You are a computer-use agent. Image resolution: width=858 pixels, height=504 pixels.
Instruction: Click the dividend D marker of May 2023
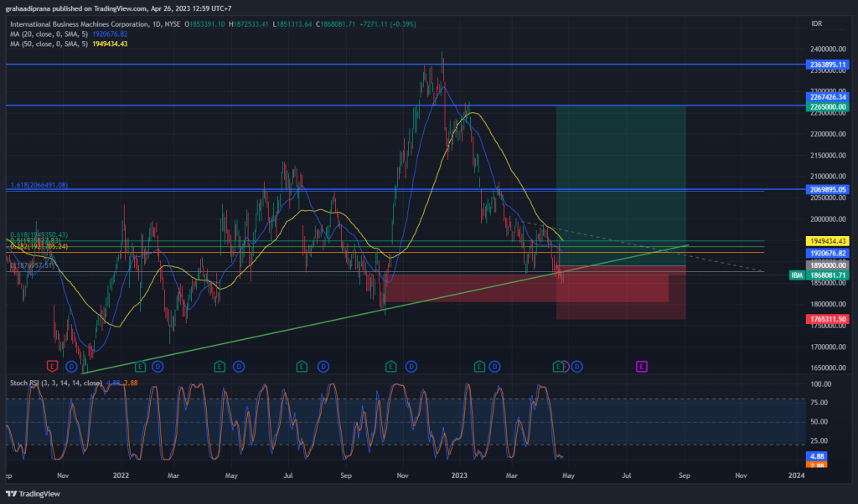(576, 366)
